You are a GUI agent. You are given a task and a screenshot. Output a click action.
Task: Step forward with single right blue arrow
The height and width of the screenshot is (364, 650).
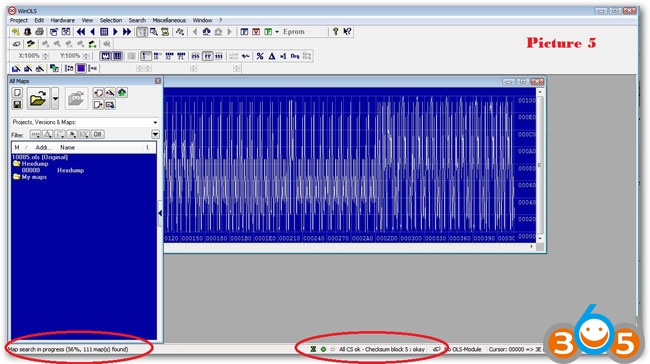tap(115, 32)
